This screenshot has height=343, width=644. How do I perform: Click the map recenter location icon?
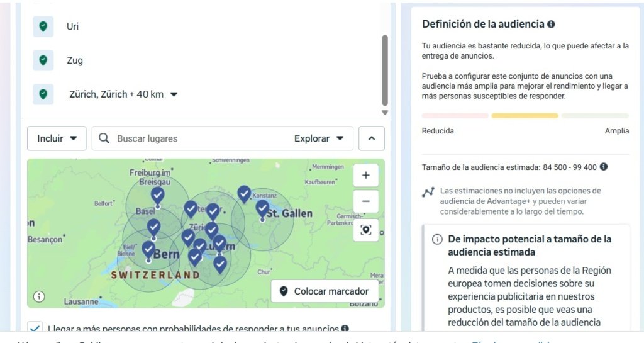tap(365, 230)
